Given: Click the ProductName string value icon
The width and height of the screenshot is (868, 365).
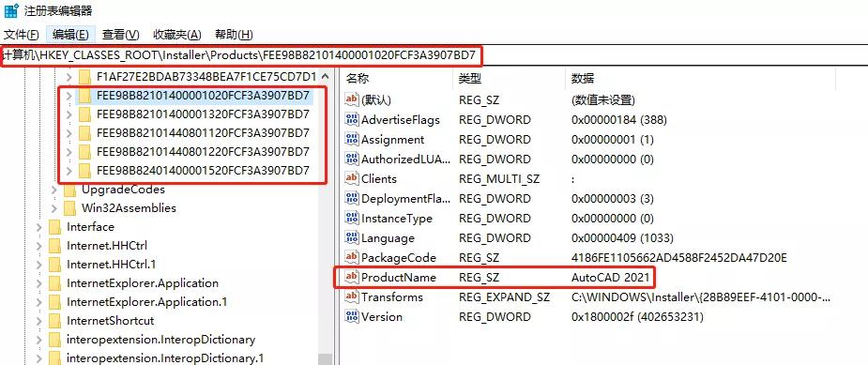Looking at the screenshot, I should (352, 277).
